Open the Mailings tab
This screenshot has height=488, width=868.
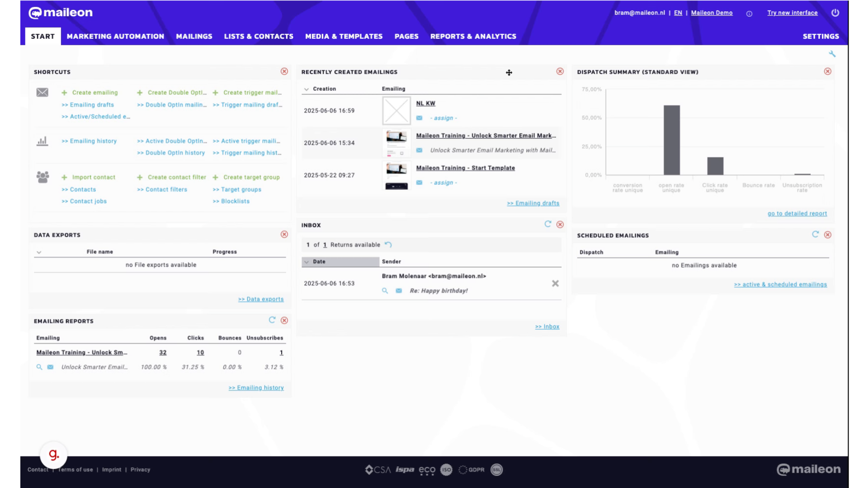coord(194,36)
